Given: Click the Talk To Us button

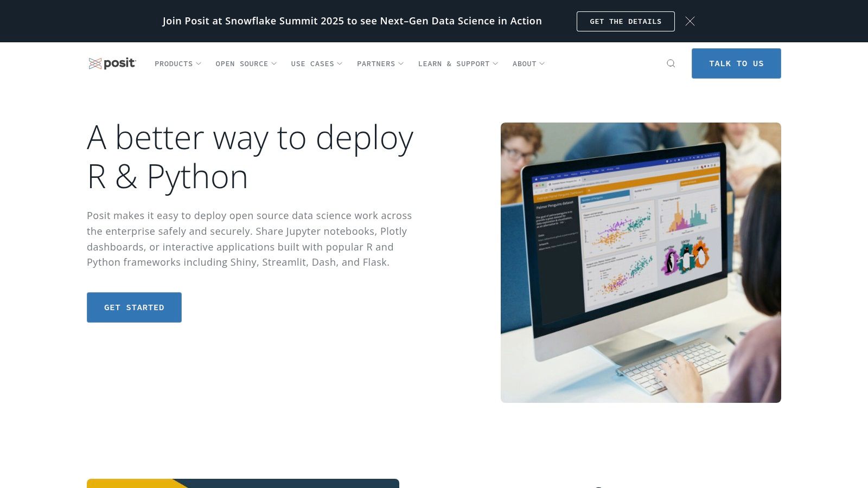Looking at the screenshot, I should point(736,63).
